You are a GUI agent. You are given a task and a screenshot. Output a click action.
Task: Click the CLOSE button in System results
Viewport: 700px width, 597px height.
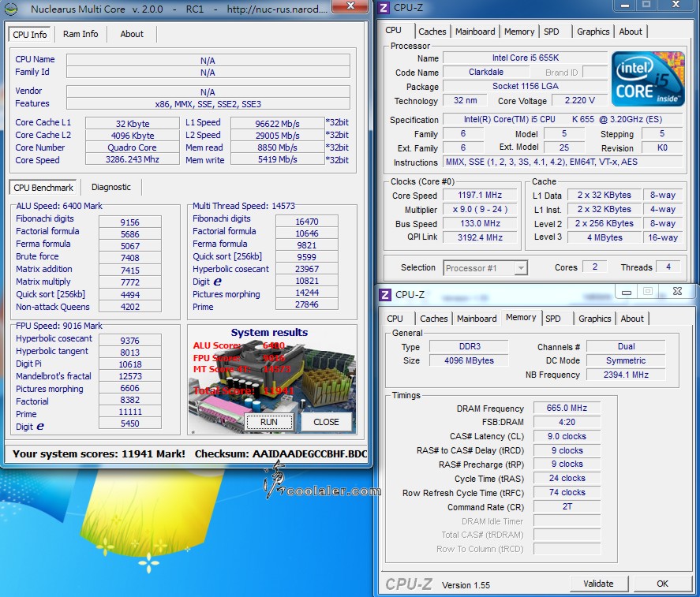[x=326, y=422]
